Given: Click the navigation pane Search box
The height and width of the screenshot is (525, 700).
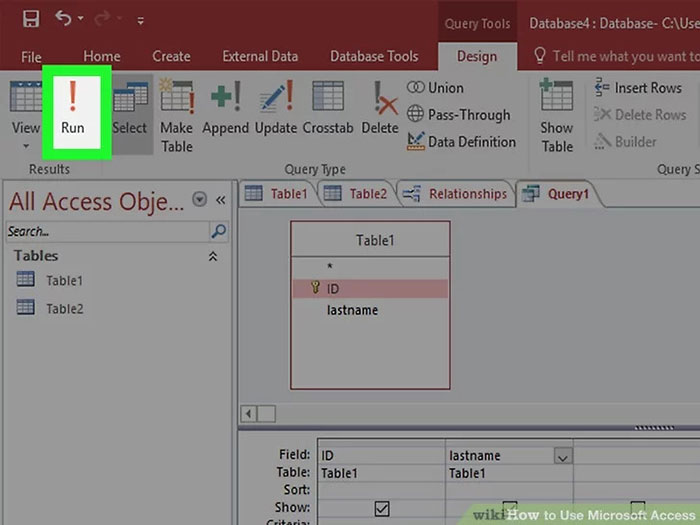Looking at the screenshot, I should (x=105, y=231).
